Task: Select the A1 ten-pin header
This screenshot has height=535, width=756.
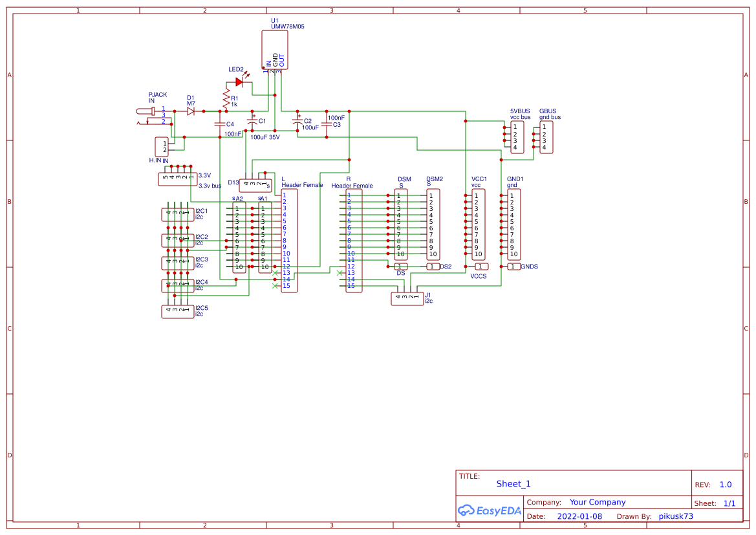Action: tap(265, 238)
